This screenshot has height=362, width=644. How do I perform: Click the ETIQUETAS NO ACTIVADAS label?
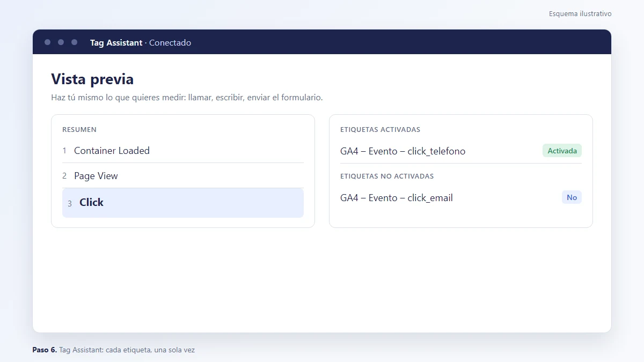click(387, 176)
